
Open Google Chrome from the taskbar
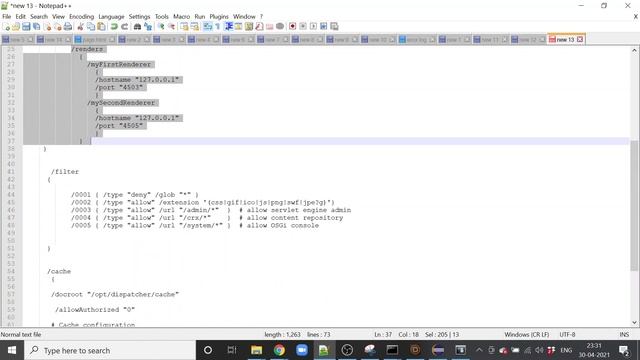279,350
